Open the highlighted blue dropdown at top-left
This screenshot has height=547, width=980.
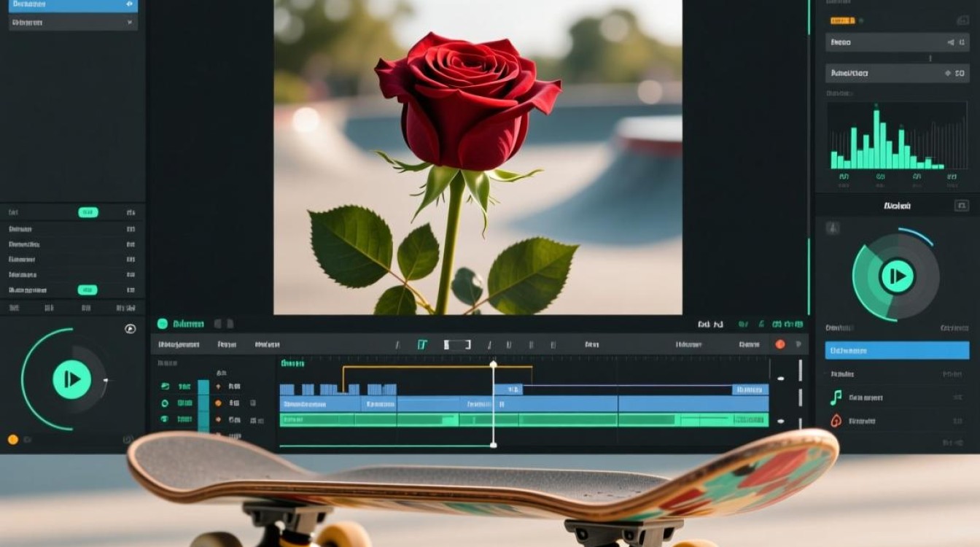point(73,4)
